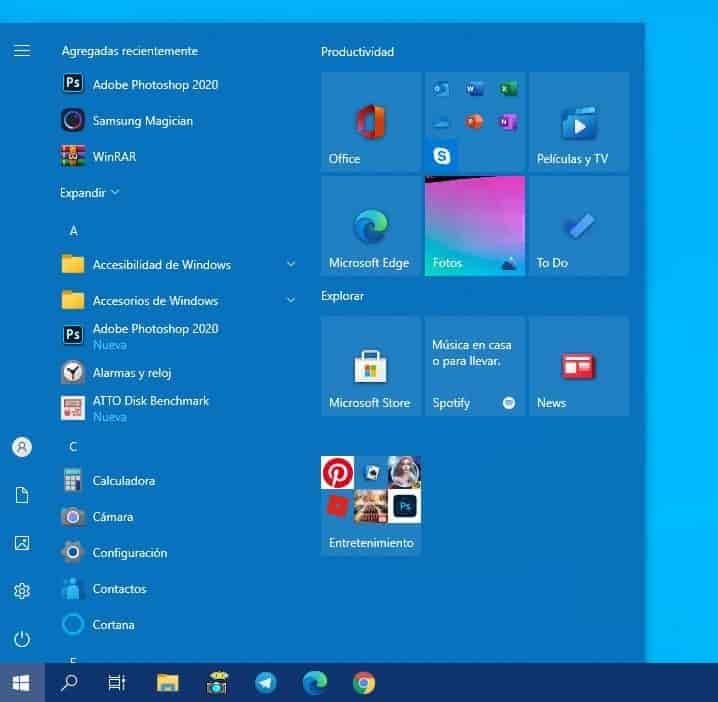Open the Office tile

coord(371,121)
